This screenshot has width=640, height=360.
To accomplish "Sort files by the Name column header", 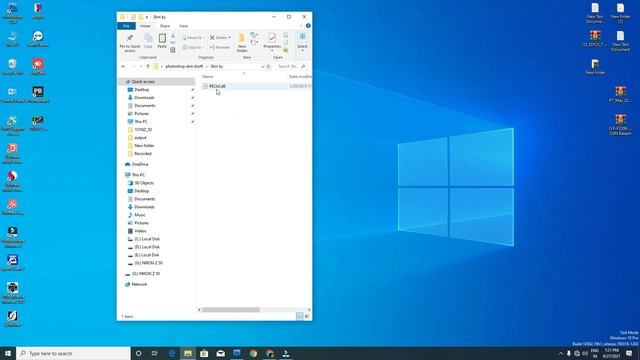I will click(x=208, y=76).
